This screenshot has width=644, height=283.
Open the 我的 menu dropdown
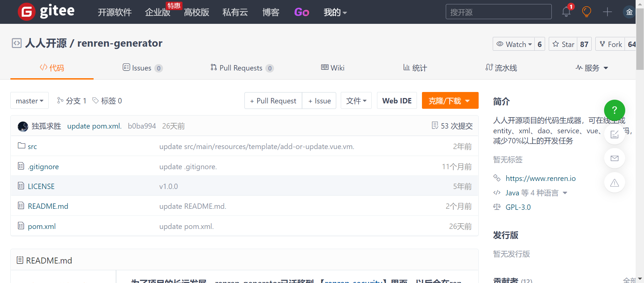coord(335,12)
